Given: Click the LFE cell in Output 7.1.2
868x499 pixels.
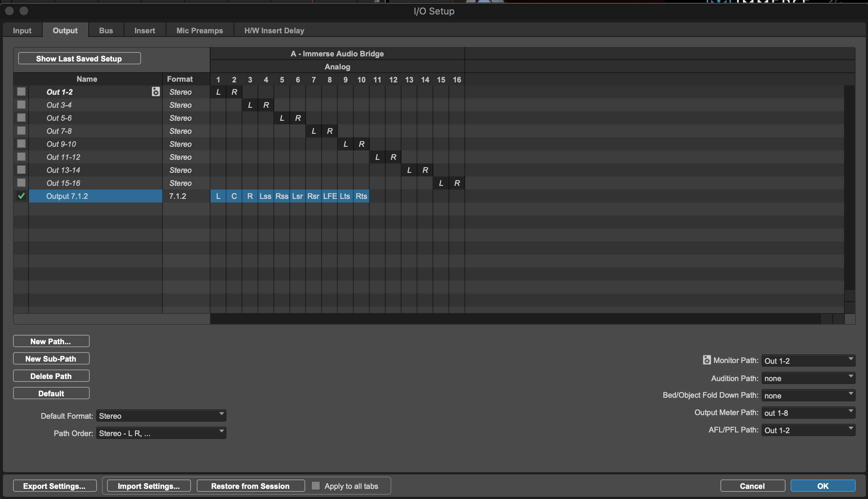Looking at the screenshot, I should [x=330, y=196].
